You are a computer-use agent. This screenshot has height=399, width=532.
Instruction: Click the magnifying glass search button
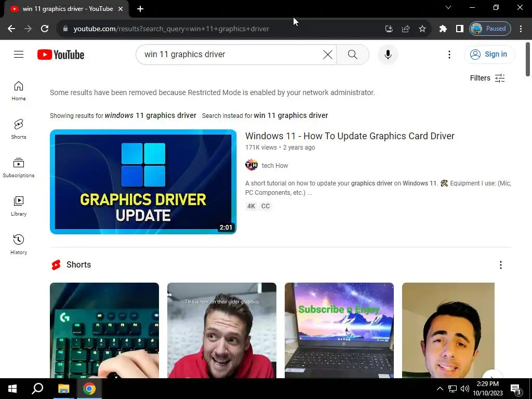pyautogui.click(x=353, y=55)
